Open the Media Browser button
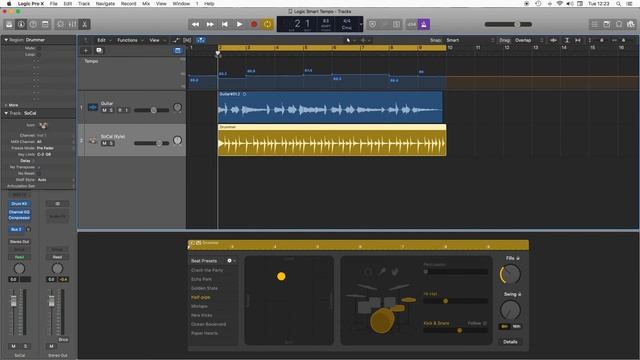The image size is (640, 360). pyautogui.click(x=631, y=24)
